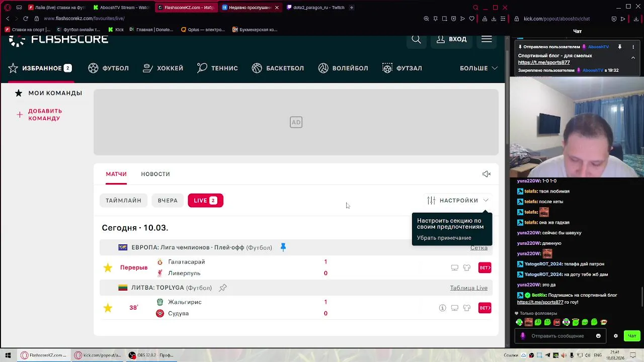Screen dimensions: 644x362
Task: Open the Flashscore search magnifier icon
Action: point(416,39)
